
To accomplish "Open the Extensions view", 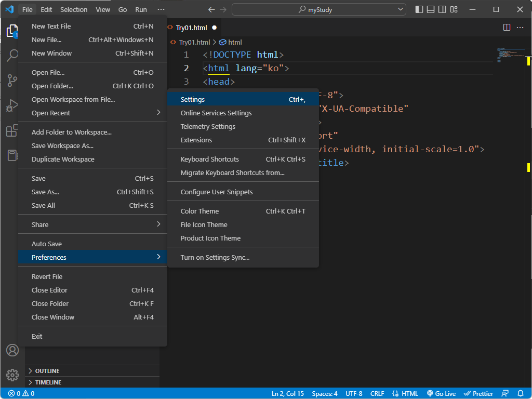I will click(x=12, y=130).
